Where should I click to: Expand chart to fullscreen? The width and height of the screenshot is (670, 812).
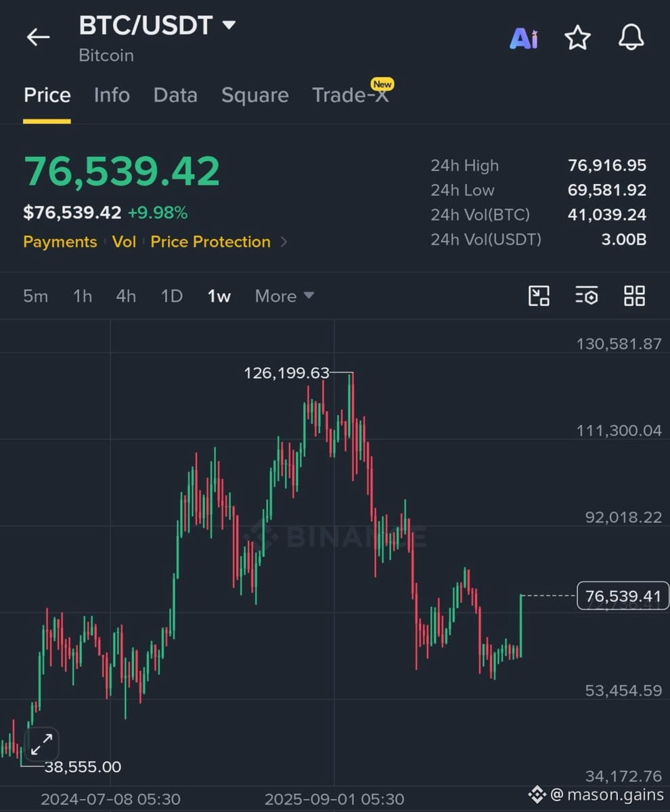point(41,745)
